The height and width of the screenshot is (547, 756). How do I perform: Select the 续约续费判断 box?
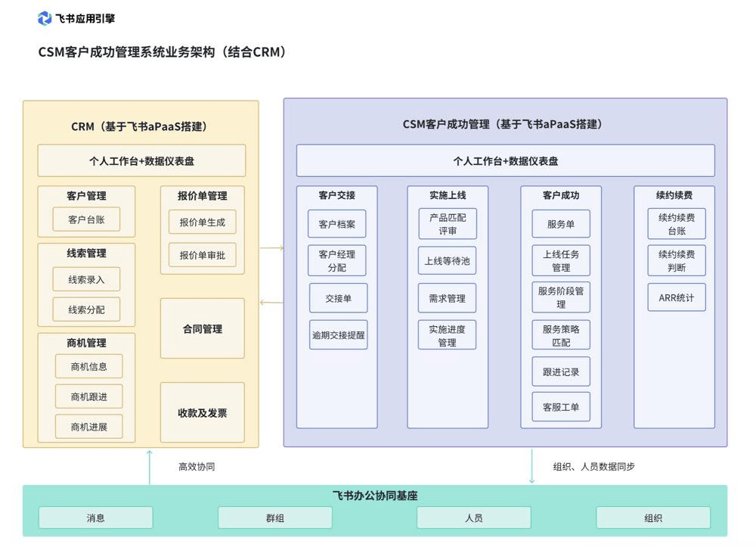677,260
